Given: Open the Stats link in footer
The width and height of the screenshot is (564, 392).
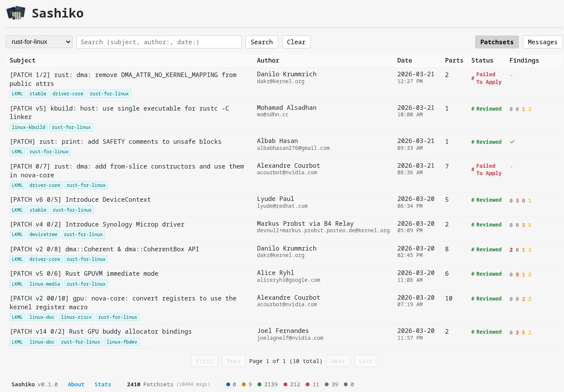Looking at the screenshot, I should (x=103, y=384).
